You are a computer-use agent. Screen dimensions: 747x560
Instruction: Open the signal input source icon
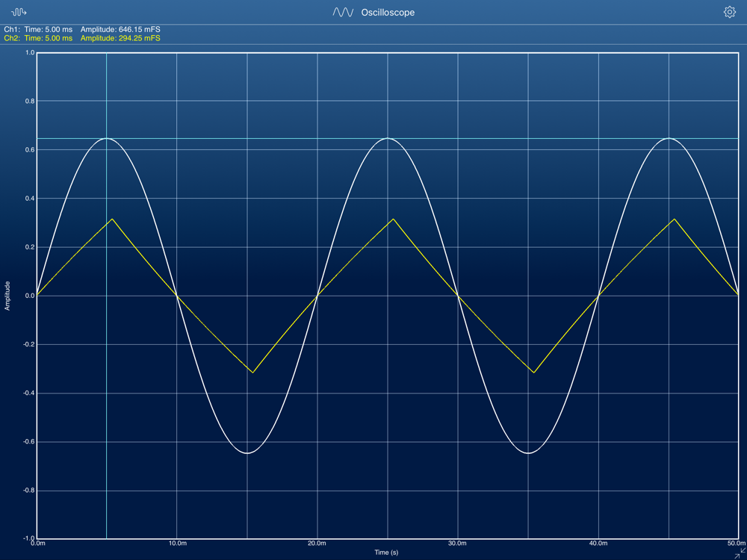click(x=19, y=12)
